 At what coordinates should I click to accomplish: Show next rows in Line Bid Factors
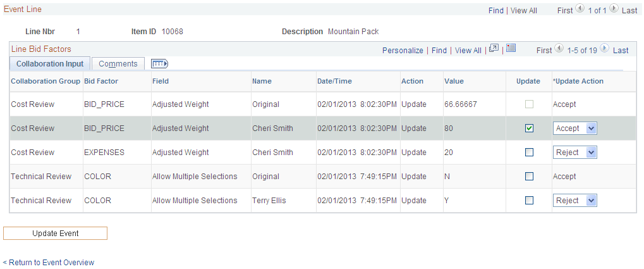click(604, 49)
